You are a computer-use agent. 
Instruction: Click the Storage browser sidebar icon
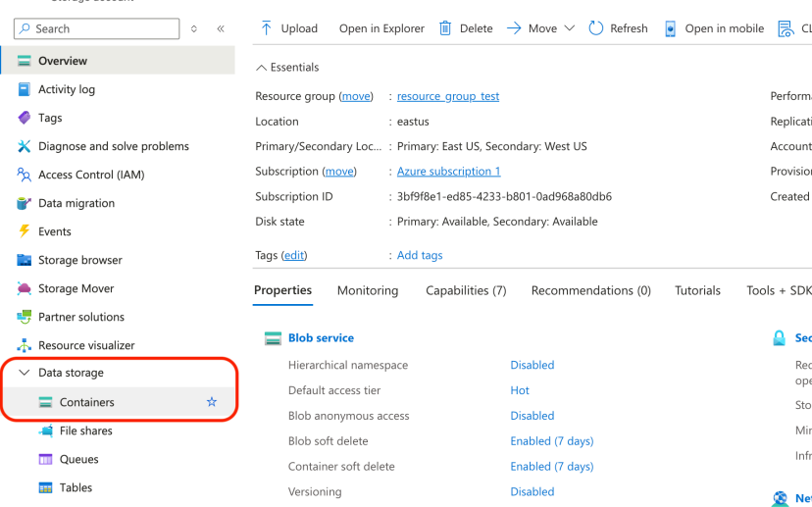pos(25,260)
